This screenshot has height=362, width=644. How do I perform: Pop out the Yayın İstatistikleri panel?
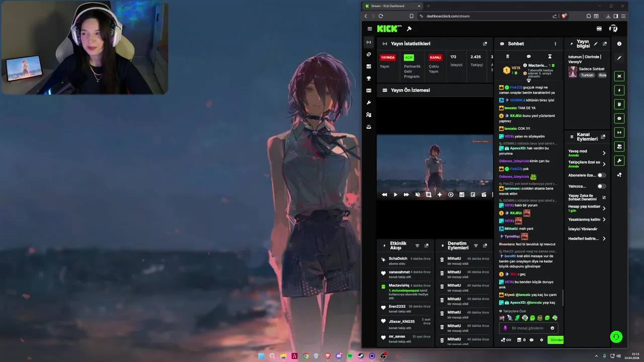point(485,44)
